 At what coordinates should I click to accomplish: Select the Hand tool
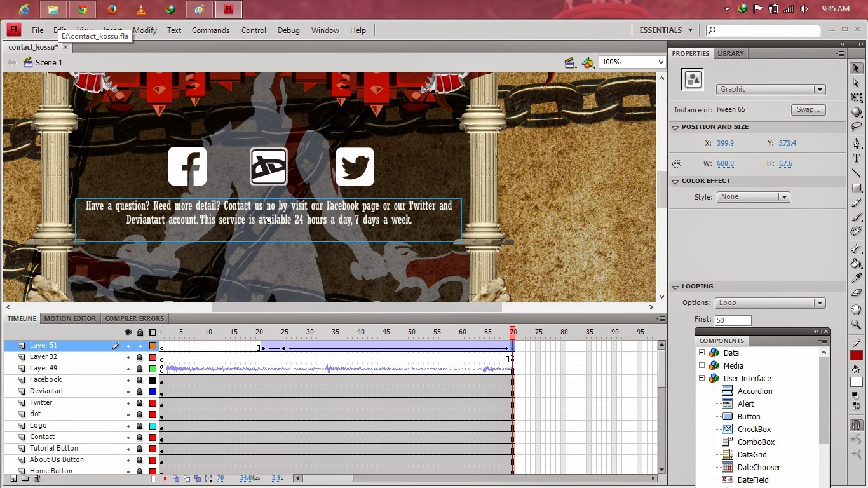857,309
